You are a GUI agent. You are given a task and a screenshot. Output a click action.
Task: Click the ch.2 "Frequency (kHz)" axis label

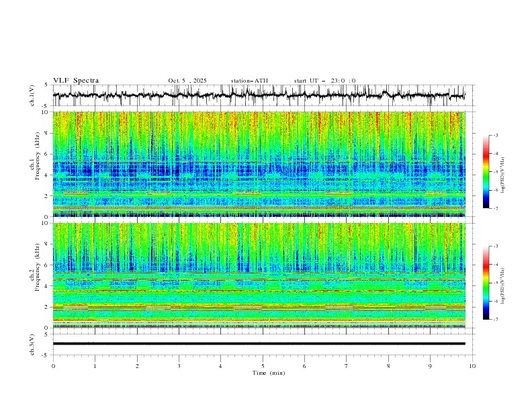pyautogui.click(x=38, y=267)
